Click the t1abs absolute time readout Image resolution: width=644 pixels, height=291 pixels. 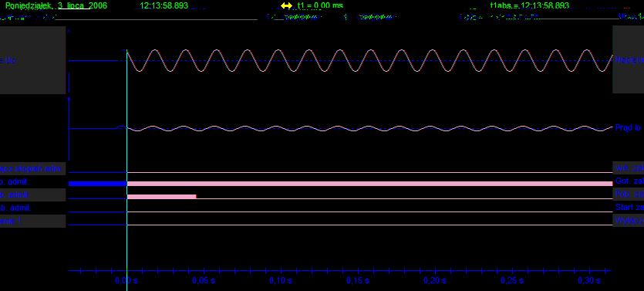coord(529,5)
